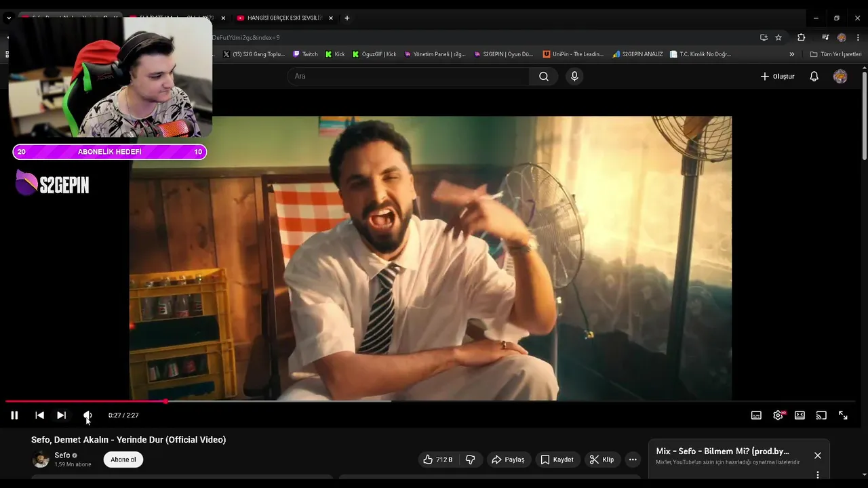Click the ABONELİK HEDEFİ goal bar

[110, 152]
